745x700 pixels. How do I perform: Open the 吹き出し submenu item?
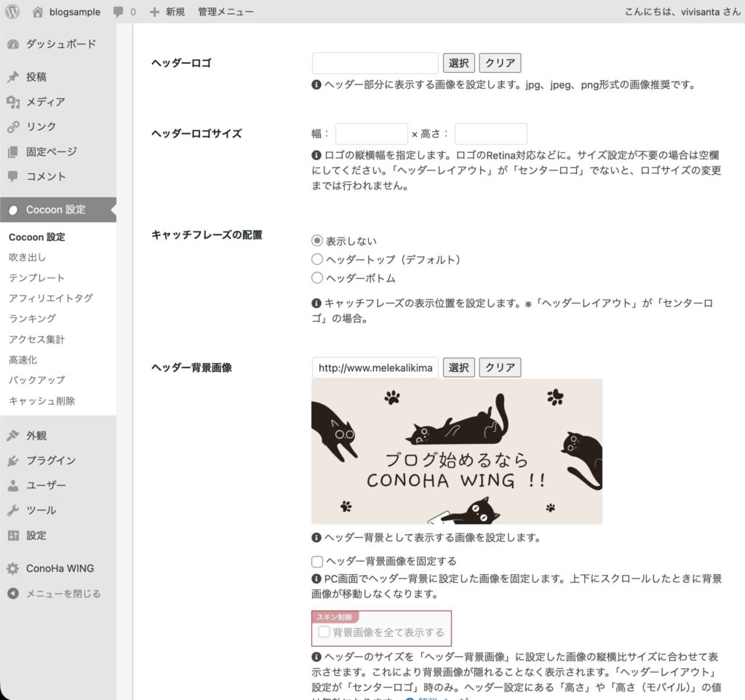28,257
